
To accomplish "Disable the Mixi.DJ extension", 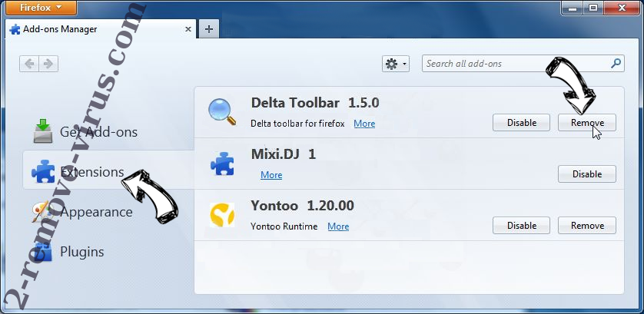I will [586, 174].
